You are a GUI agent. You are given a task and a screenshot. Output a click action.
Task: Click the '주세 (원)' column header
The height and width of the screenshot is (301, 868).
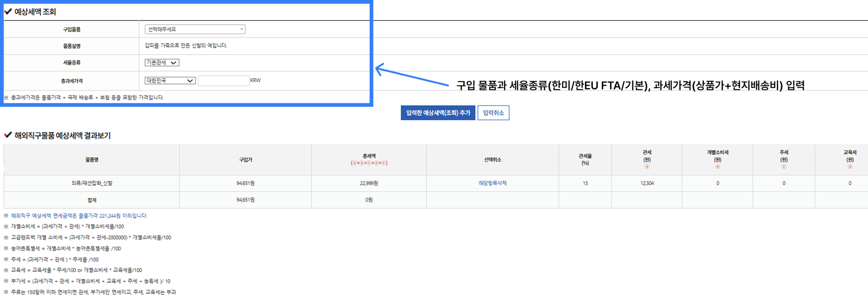tap(784, 159)
